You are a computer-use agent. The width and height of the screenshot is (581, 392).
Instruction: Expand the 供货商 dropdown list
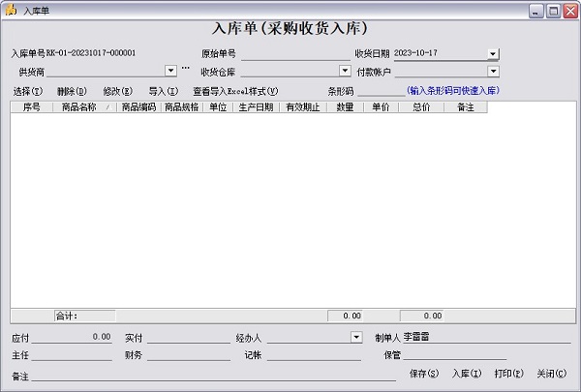(170, 71)
